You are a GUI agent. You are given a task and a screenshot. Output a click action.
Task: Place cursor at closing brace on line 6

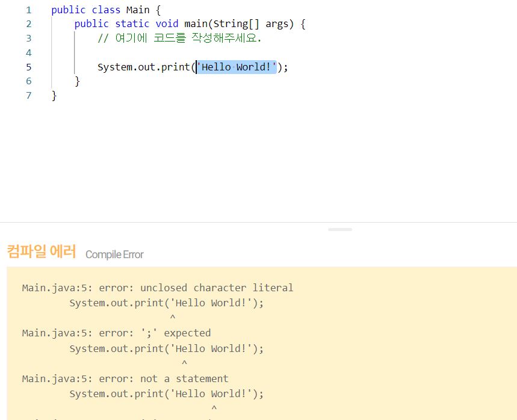pos(78,81)
